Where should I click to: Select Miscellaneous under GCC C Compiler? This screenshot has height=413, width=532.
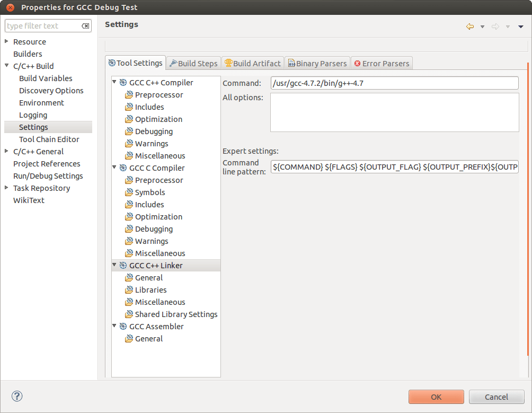click(x=160, y=253)
